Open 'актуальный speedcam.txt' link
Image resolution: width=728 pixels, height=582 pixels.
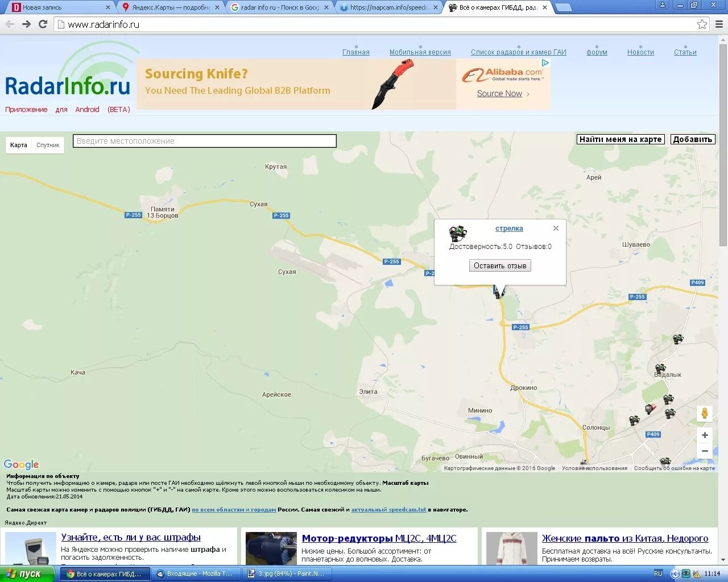pyautogui.click(x=388, y=510)
